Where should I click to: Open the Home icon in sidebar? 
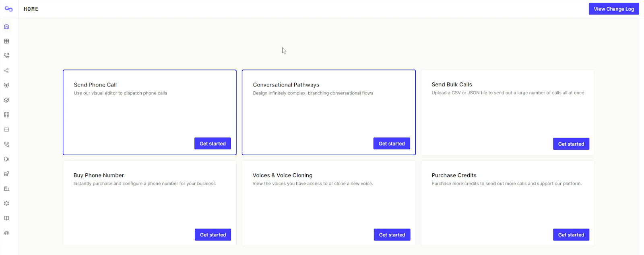point(6,27)
